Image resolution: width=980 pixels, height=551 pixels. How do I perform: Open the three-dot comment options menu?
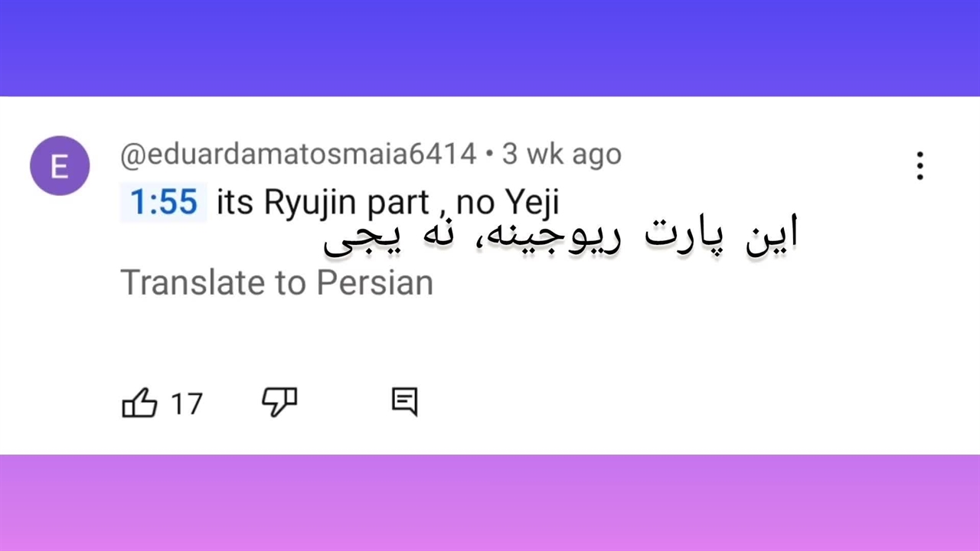pos(920,166)
